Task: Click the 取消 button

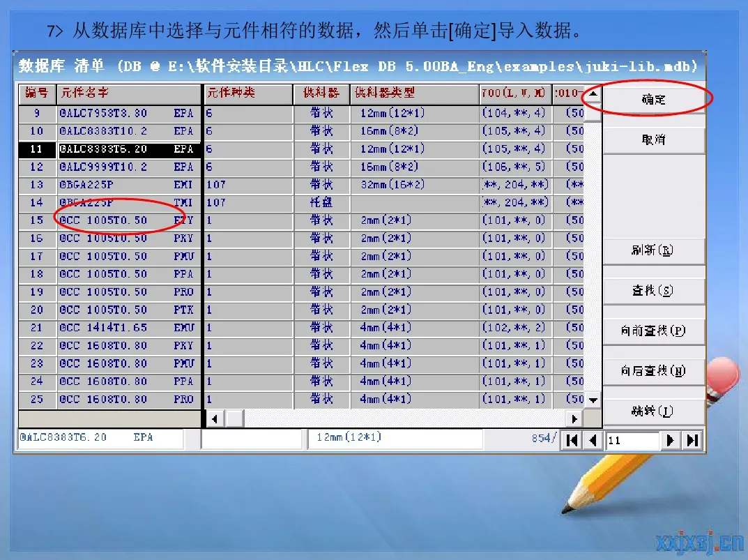Action: coord(654,140)
